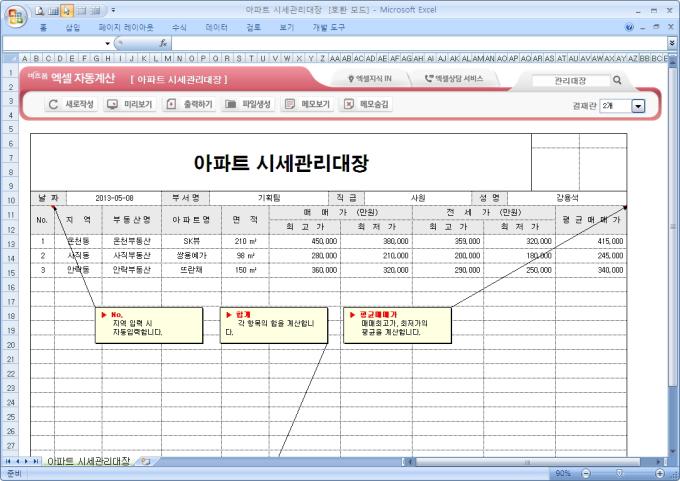680x481 pixels.
Task: Click the 파일생성 button
Action: [248, 104]
